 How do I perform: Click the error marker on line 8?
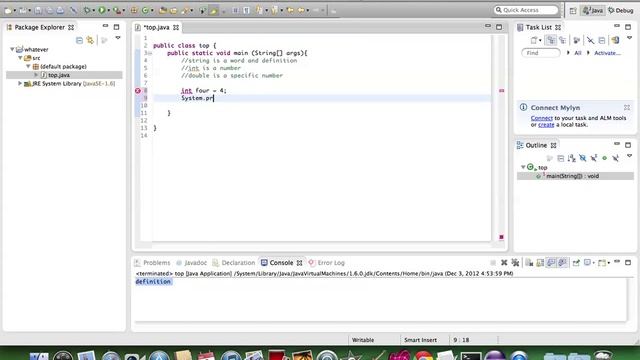(x=138, y=91)
